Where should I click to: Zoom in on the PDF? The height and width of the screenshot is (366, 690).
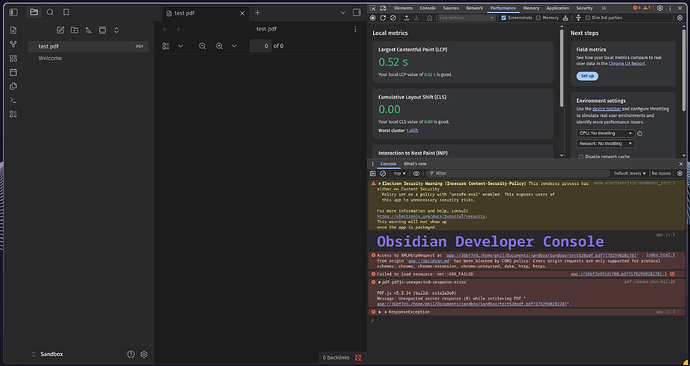pos(219,46)
